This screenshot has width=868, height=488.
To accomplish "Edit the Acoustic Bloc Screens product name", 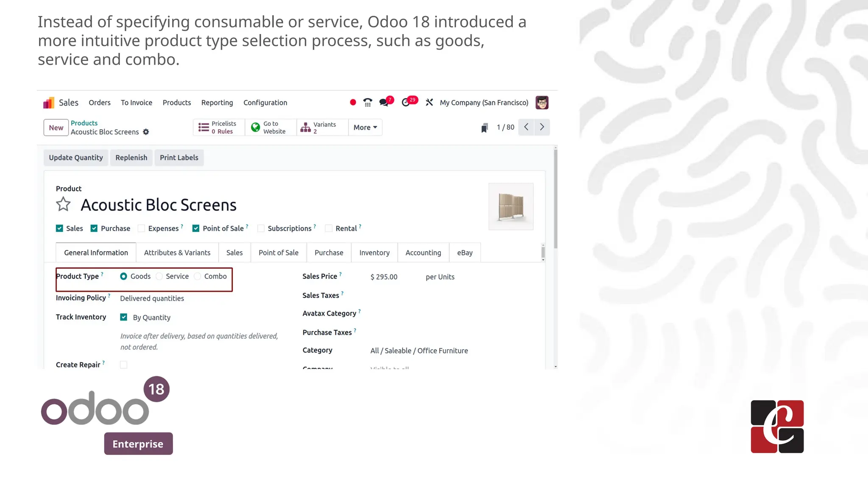I will [x=159, y=205].
